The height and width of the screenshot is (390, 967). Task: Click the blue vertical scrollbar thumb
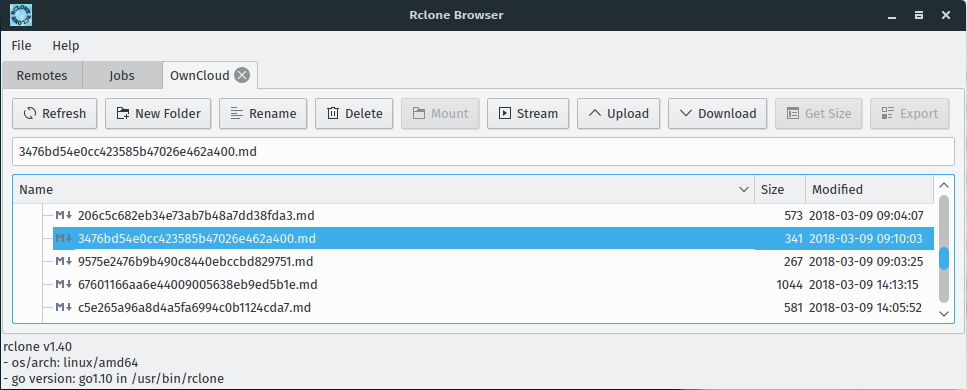(x=944, y=258)
